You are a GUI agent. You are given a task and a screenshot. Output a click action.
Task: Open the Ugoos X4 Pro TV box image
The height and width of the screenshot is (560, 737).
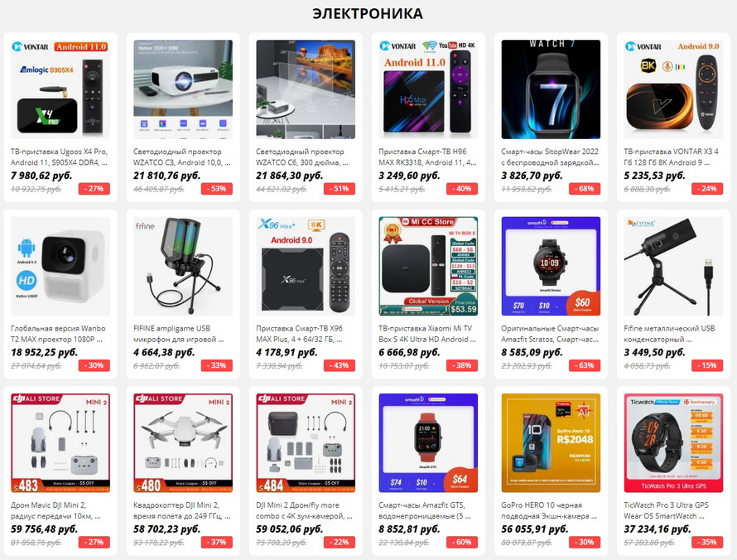tap(60, 89)
